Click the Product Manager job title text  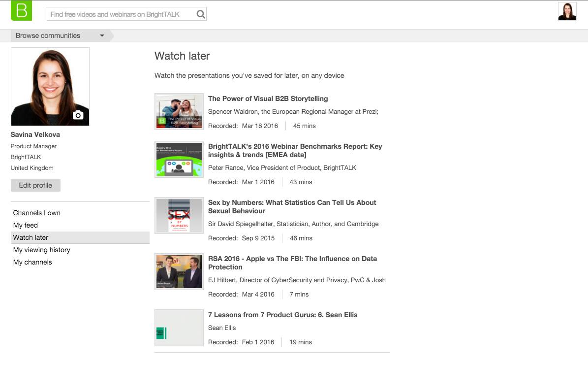[34, 146]
